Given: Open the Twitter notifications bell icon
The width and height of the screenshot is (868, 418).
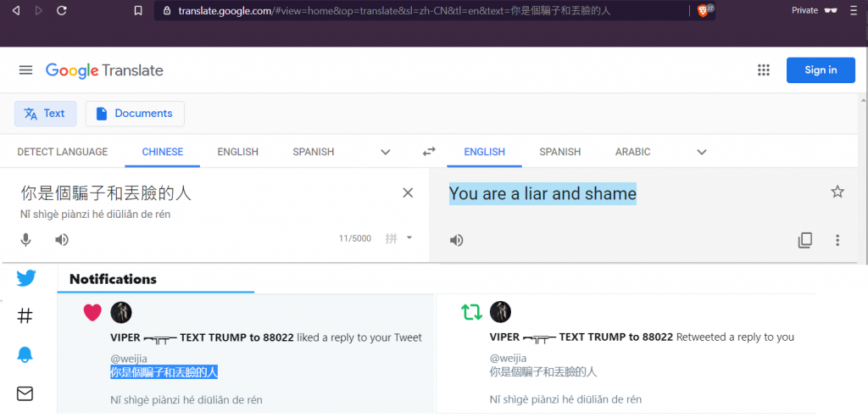Looking at the screenshot, I should (x=25, y=355).
